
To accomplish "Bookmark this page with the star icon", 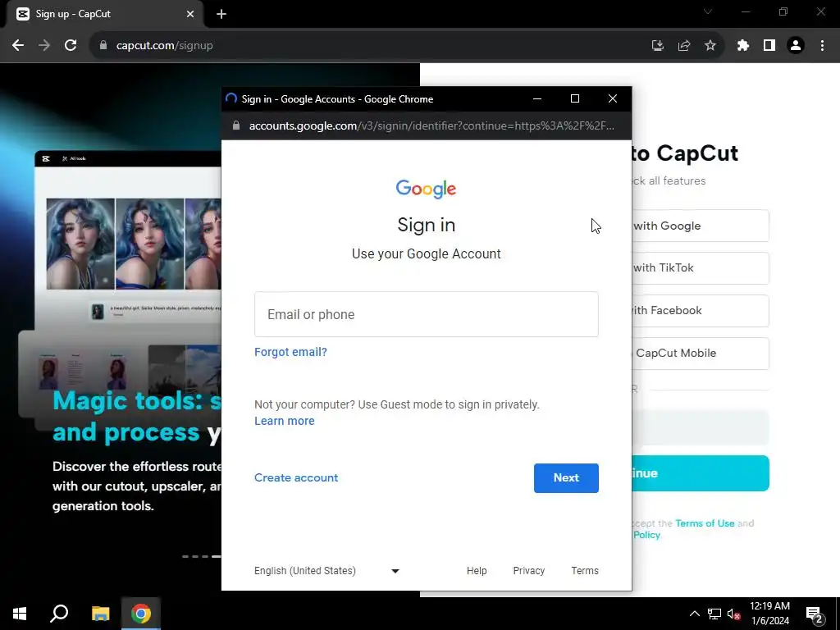I will 710,46.
